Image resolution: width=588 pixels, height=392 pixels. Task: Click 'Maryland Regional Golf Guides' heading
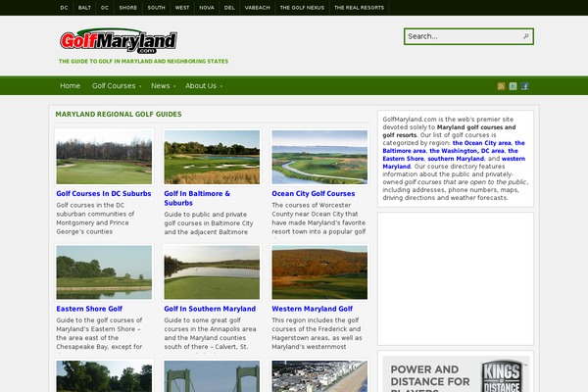119,114
